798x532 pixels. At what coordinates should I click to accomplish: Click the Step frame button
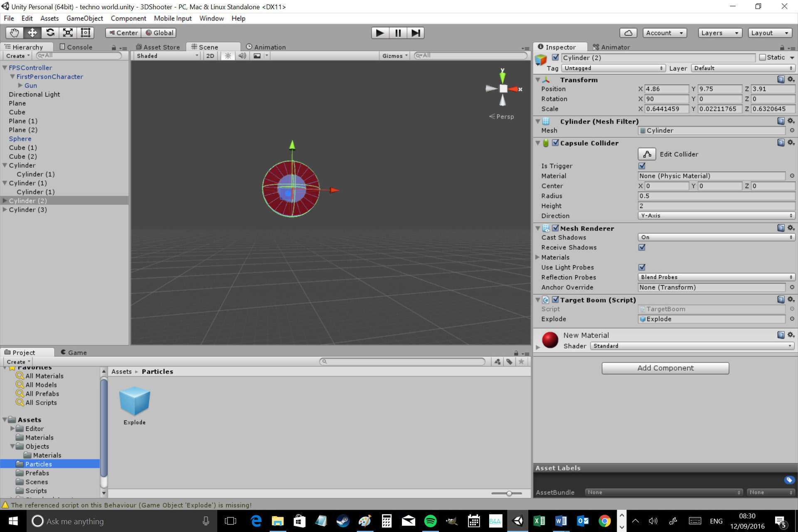(x=415, y=33)
